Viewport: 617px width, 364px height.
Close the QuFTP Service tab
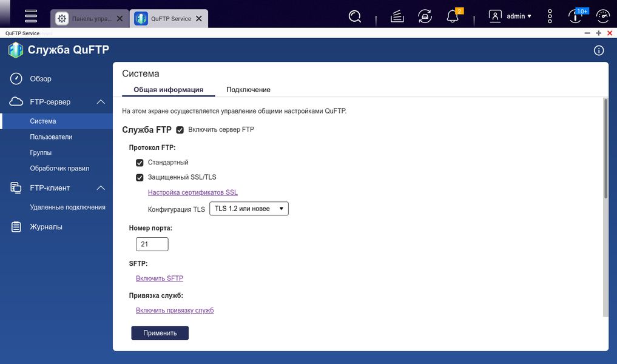199,18
